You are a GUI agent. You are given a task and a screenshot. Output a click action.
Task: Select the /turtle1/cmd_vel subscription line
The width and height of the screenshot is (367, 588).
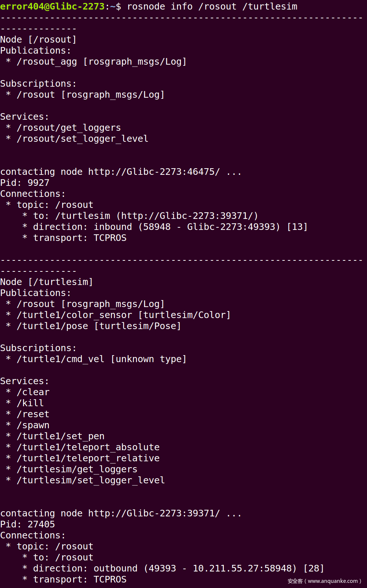pos(61,359)
